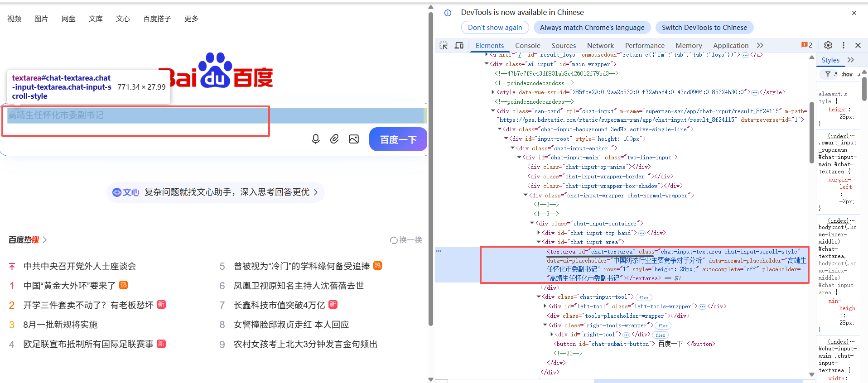The width and height of the screenshot is (868, 383).
Task: Click the 换一换 refresh hot search
Action: pos(406,240)
